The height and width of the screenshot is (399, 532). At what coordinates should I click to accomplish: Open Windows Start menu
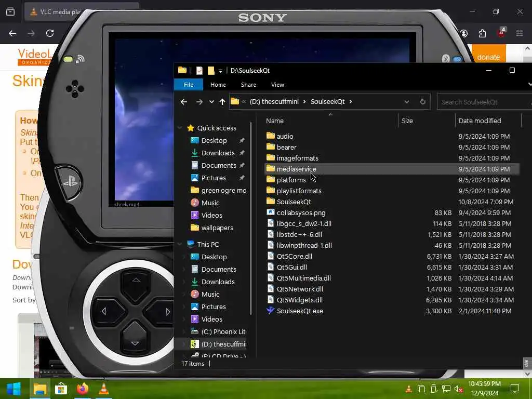pyautogui.click(x=14, y=389)
